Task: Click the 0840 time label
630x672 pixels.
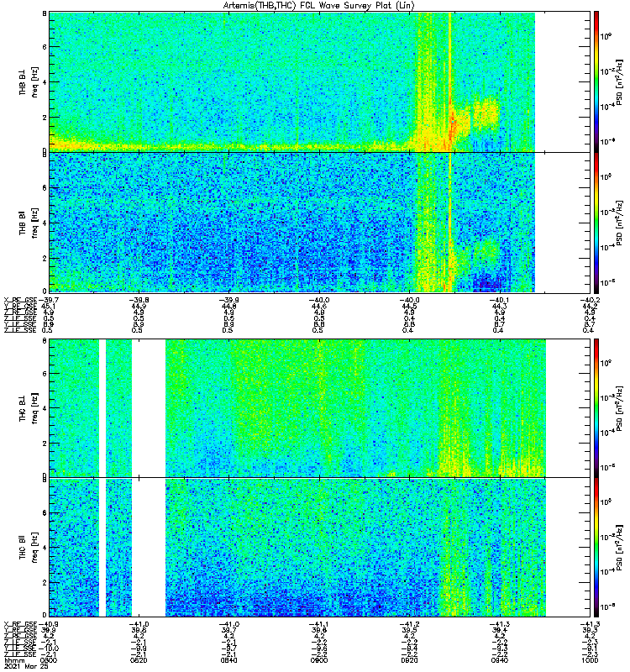Action: tap(228, 660)
